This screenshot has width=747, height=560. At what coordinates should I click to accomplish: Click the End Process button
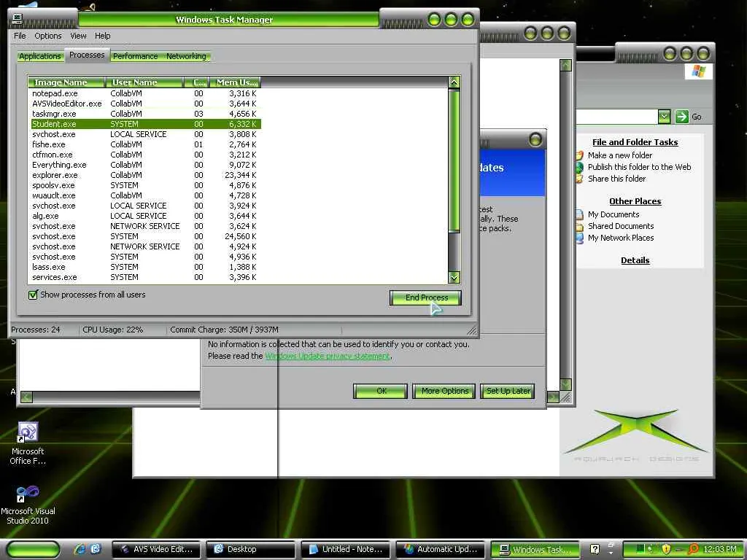[426, 297]
